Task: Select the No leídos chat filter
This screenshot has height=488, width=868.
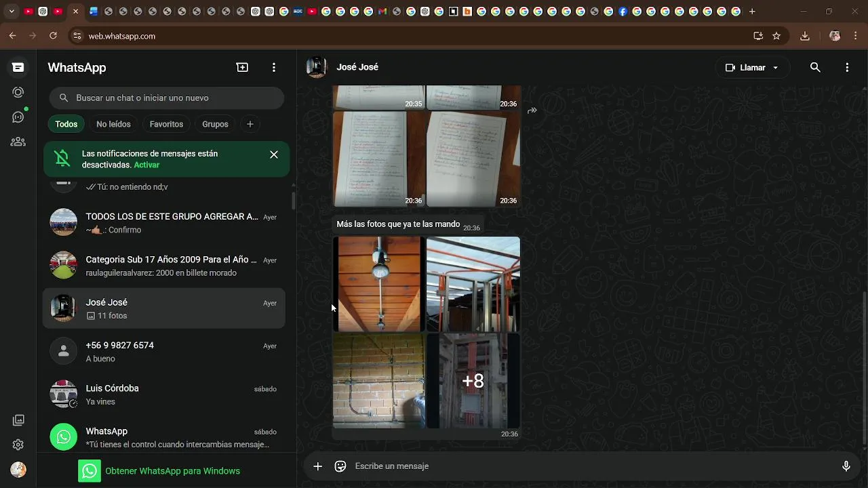Action: coord(113,124)
